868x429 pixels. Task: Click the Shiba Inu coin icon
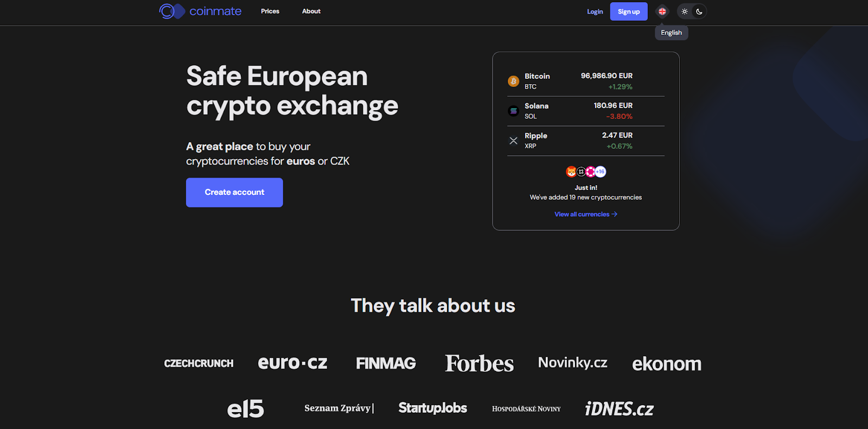tap(571, 172)
